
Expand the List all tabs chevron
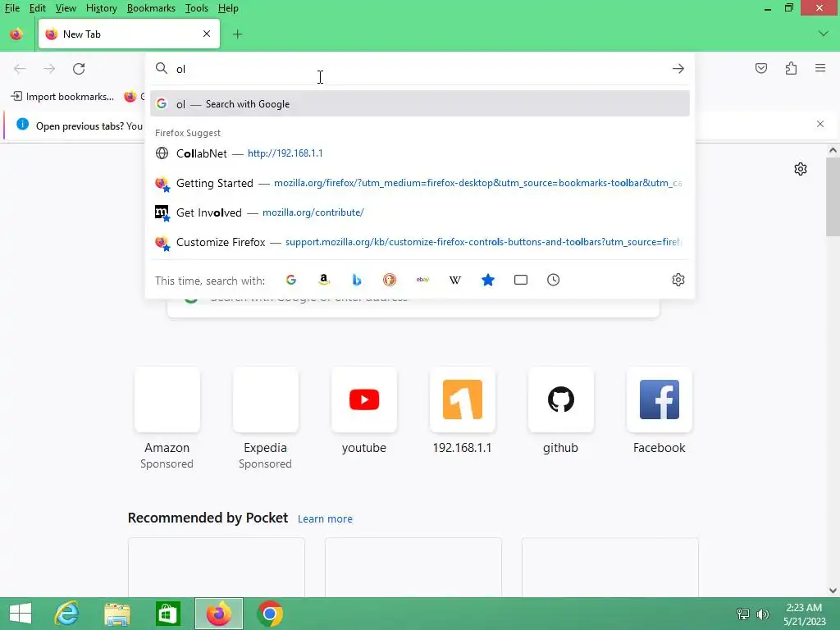[x=824, y=34]
